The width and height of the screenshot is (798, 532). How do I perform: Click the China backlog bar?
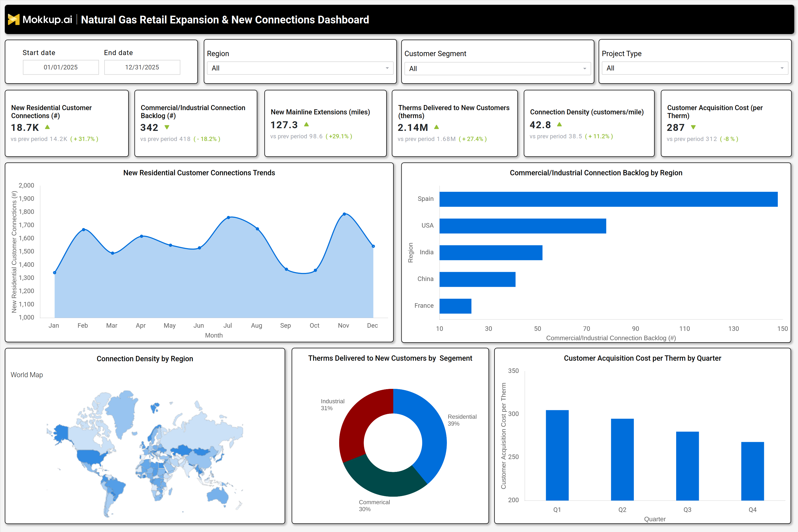[x=477, y=279]
